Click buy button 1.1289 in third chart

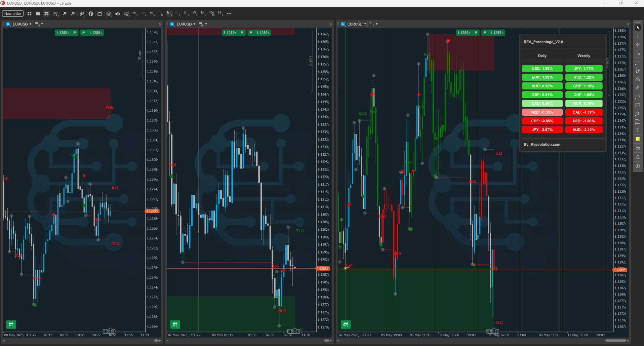493,33
